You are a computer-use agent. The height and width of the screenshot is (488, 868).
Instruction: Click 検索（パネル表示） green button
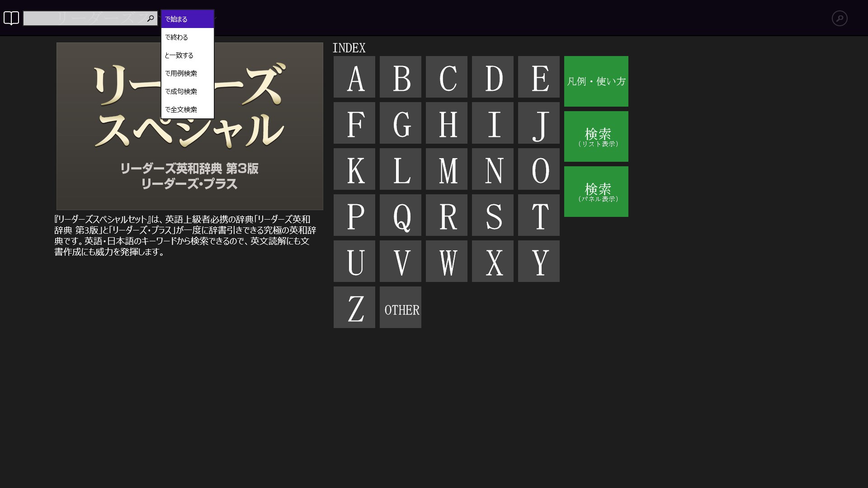[x=596, y=192]
